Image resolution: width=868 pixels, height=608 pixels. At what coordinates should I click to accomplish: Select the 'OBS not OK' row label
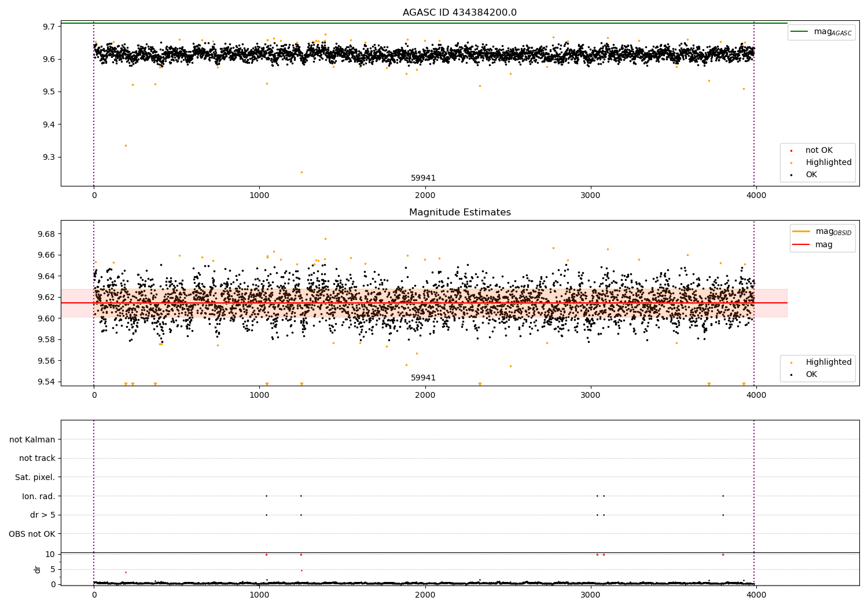click(x=32, y=534)
